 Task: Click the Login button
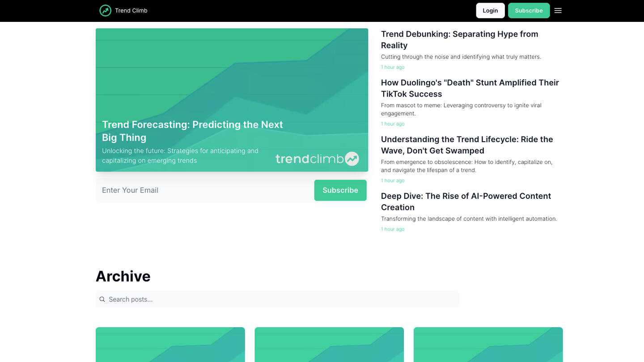[490, 11]
